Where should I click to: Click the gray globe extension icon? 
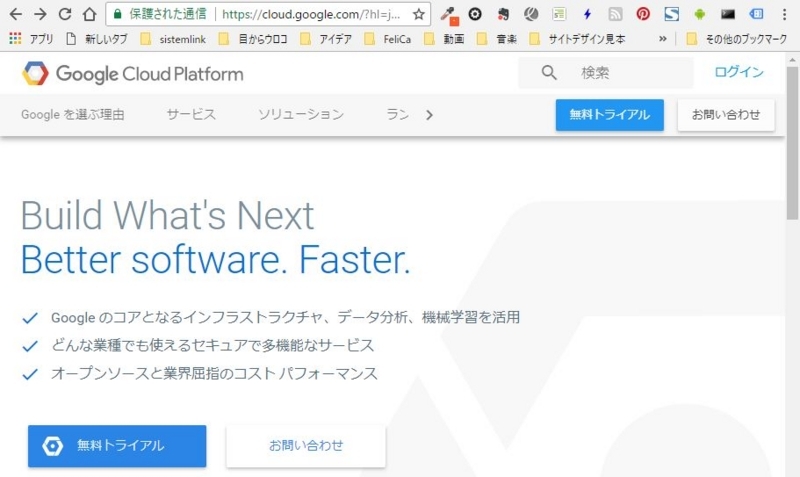point(531,14)
